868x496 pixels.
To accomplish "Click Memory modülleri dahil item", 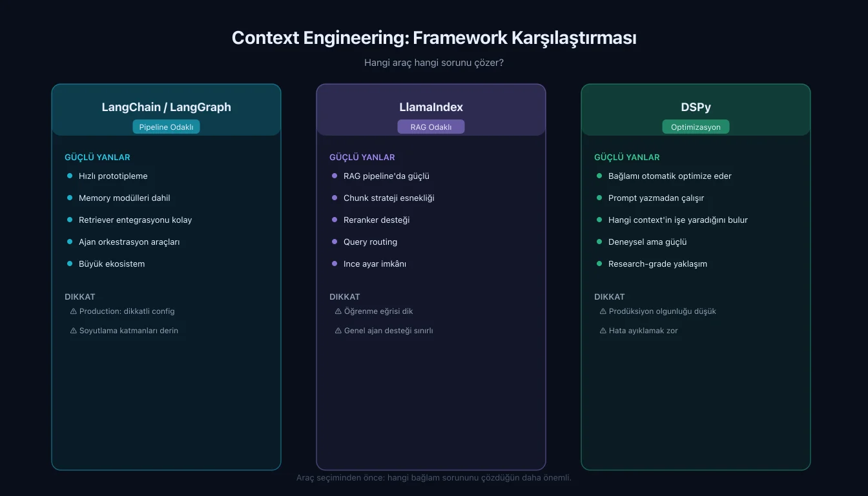I will [x=125, y=198].
